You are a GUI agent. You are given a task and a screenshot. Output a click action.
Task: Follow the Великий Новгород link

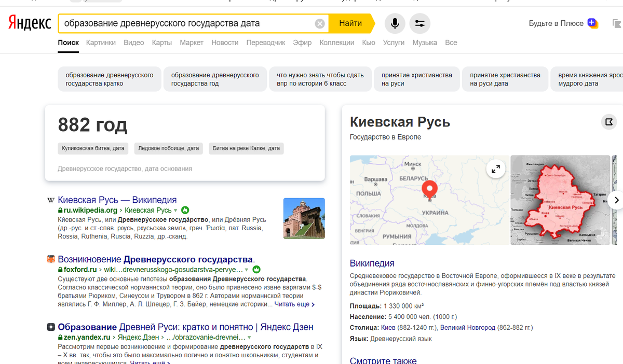[467, 328]
